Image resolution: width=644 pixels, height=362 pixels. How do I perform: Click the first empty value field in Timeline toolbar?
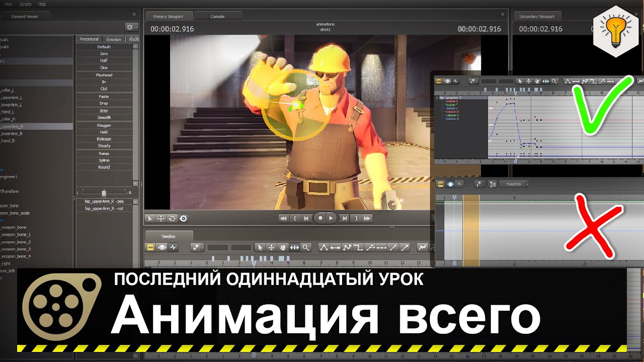pyautogui.click(x=218, y=247)
